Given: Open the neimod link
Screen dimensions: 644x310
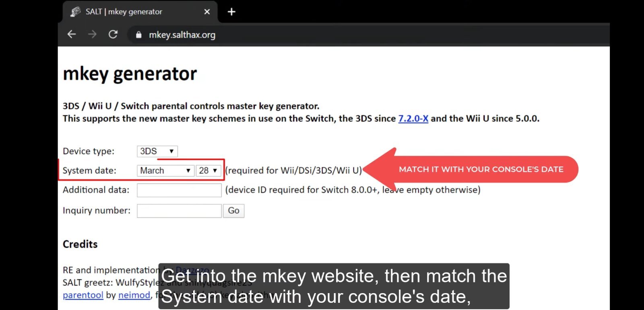Looking at the screenshot, I should pyautogui.click(x=134, y=295).
